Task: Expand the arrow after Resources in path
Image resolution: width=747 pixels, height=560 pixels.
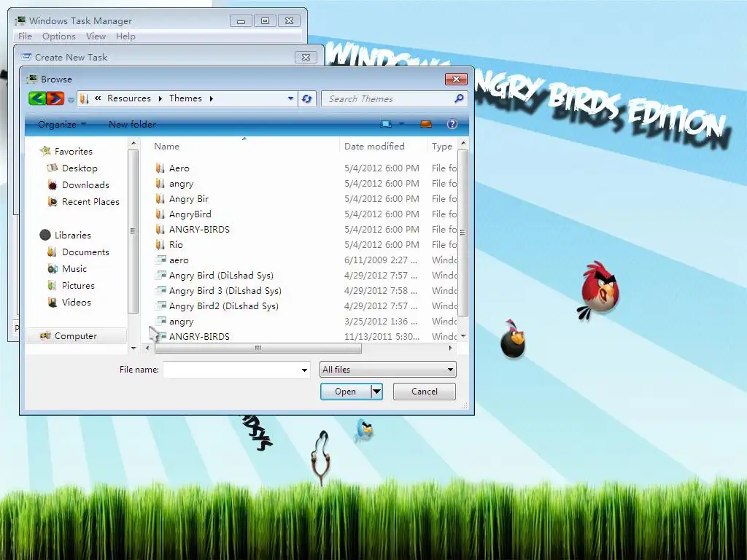Action: coord(160,98)
